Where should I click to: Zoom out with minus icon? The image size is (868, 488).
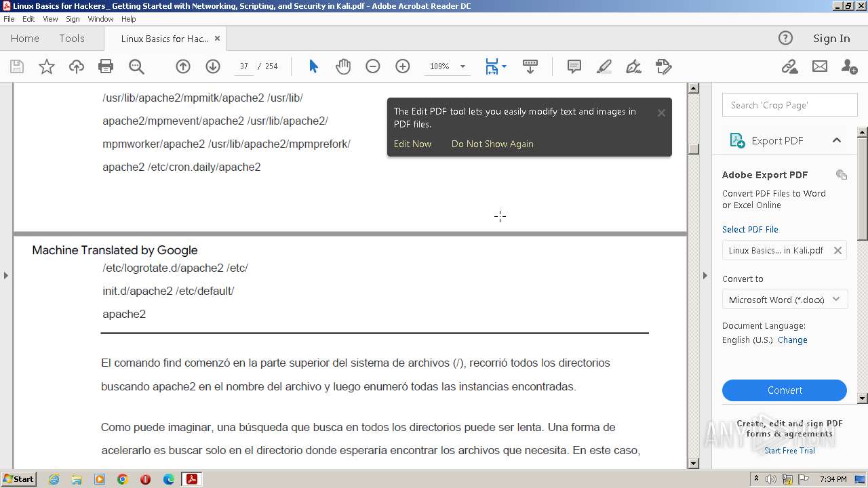coord(373,66)
